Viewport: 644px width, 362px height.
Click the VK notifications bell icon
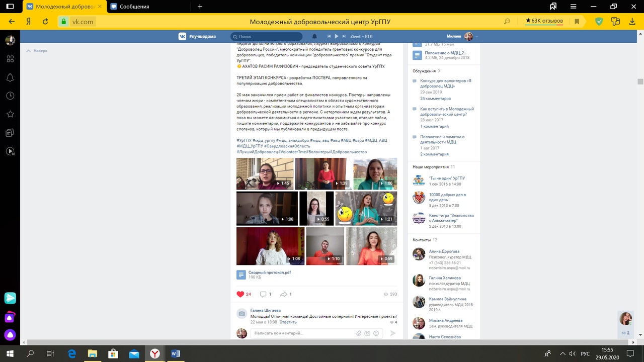click(x=314, y=37)
